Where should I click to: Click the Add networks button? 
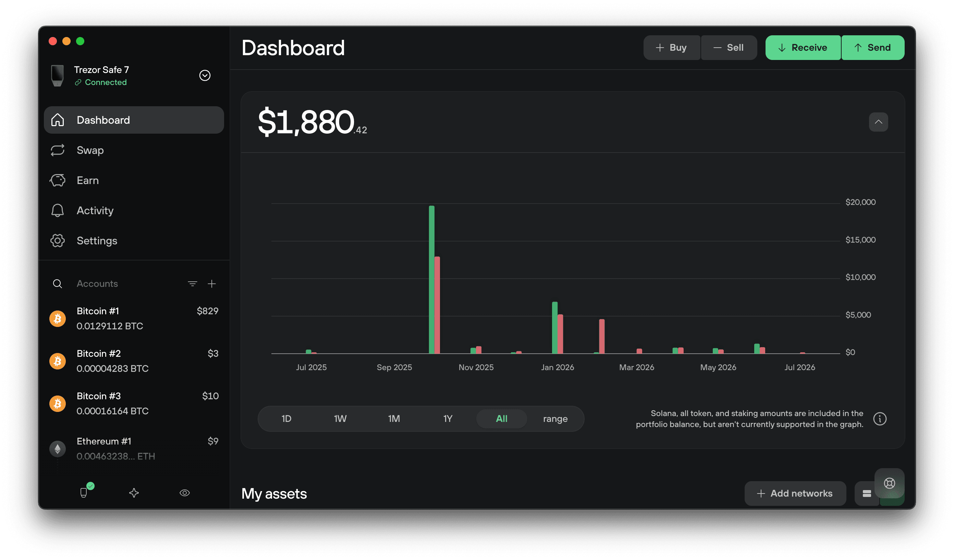(795, 494)
